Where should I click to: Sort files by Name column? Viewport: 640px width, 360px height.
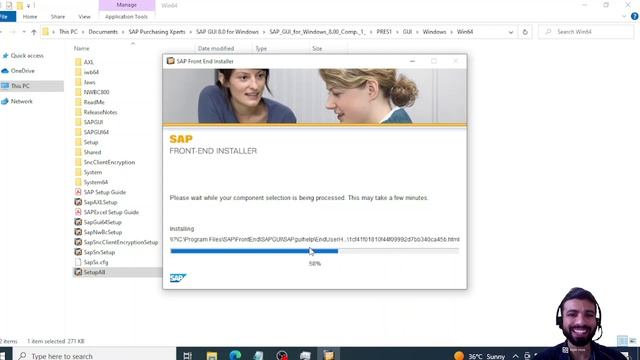coord(81,49)
